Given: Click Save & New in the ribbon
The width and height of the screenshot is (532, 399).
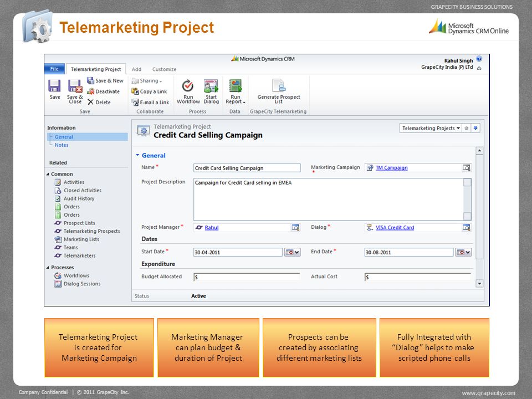Looking at the screenshot, I should (105, 81).
